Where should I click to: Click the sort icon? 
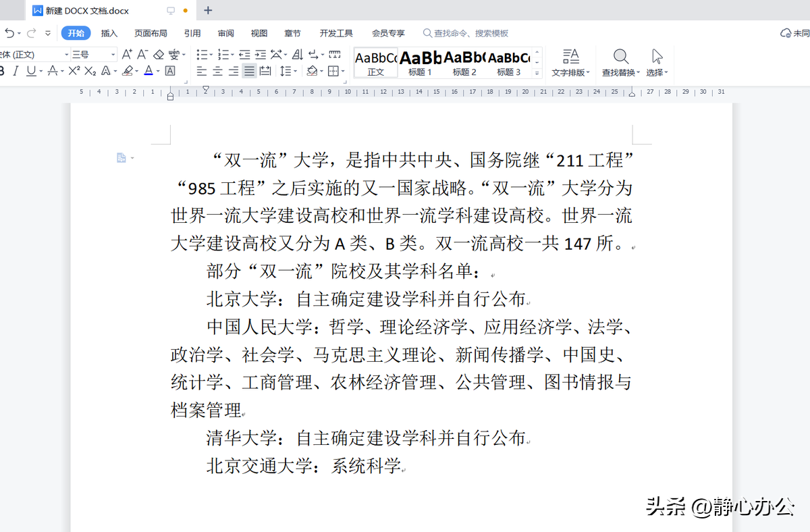tap(298, 54)
